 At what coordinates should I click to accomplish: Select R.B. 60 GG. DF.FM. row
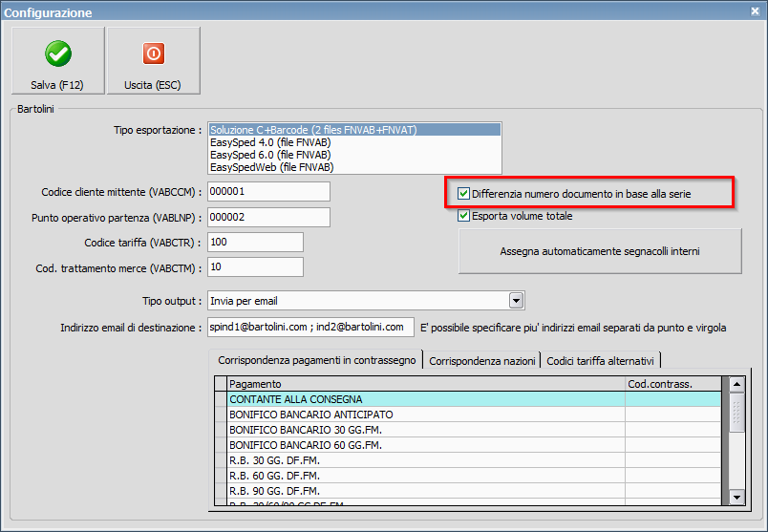pyautogui.click(x=468, y=476)
